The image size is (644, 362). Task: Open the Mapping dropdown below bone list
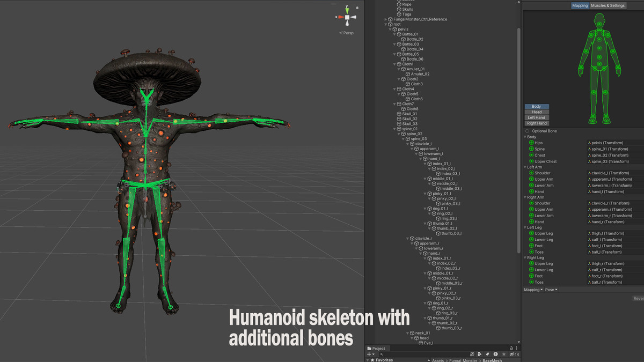point(533,290)
